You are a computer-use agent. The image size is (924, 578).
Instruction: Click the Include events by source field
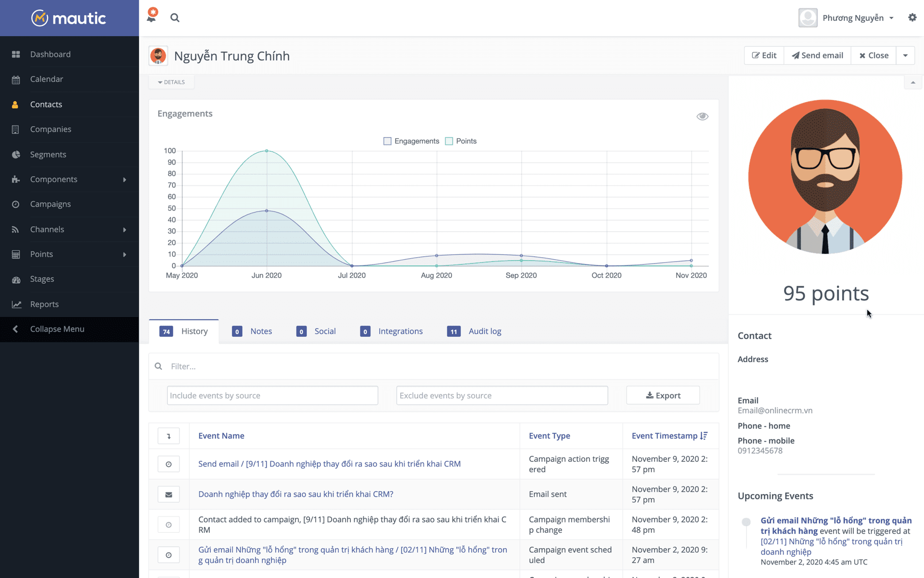click(x=272, y=395)
